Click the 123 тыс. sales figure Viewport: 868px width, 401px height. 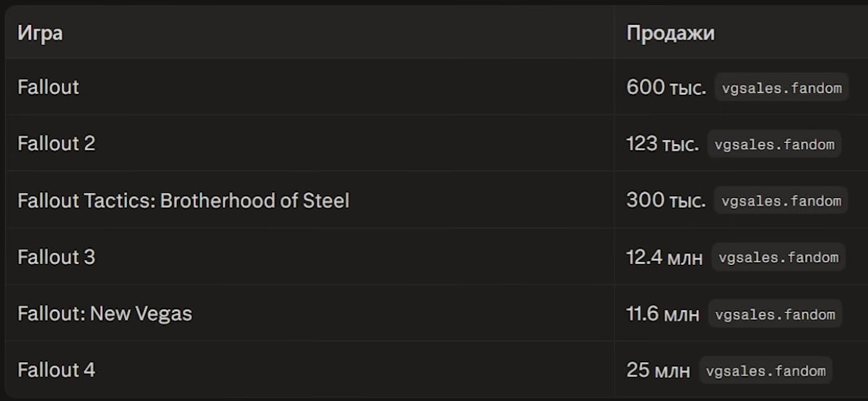tap(663, 144)
